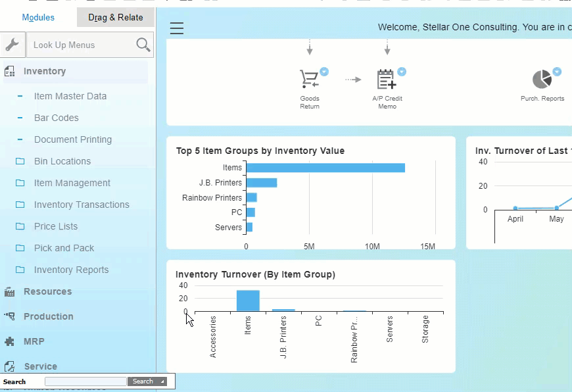Switch to the Modules tab

37,17
